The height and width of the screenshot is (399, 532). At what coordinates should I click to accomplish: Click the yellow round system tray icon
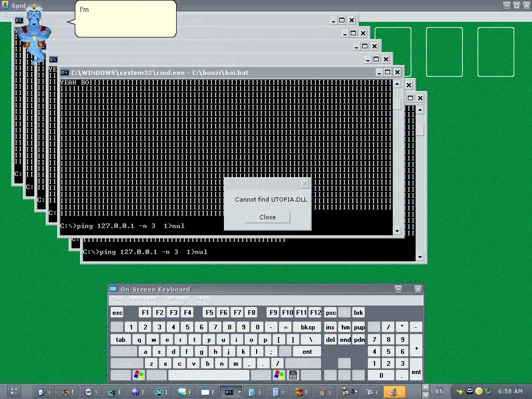point(478,392)
